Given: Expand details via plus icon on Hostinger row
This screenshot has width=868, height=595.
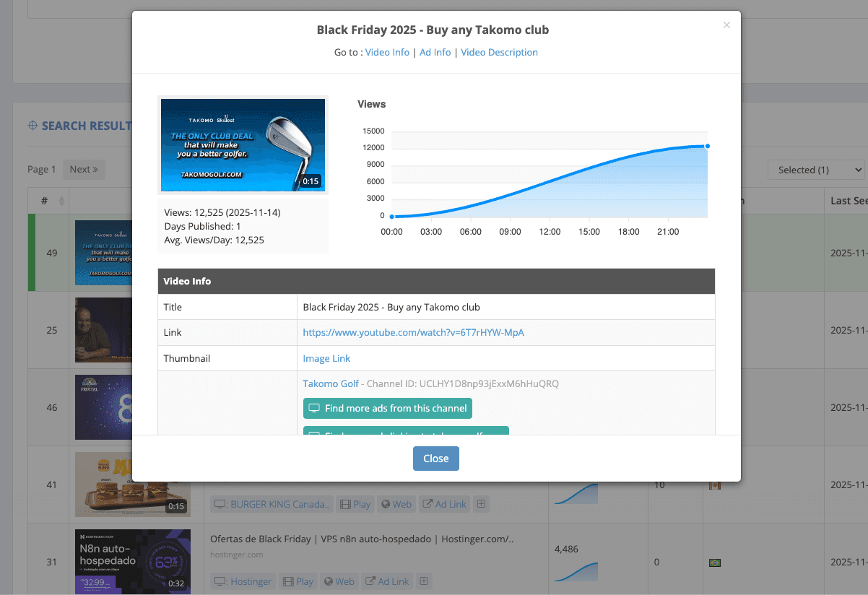Looking at the screenshot, I should pyautogui.click(x=423, y=581).
